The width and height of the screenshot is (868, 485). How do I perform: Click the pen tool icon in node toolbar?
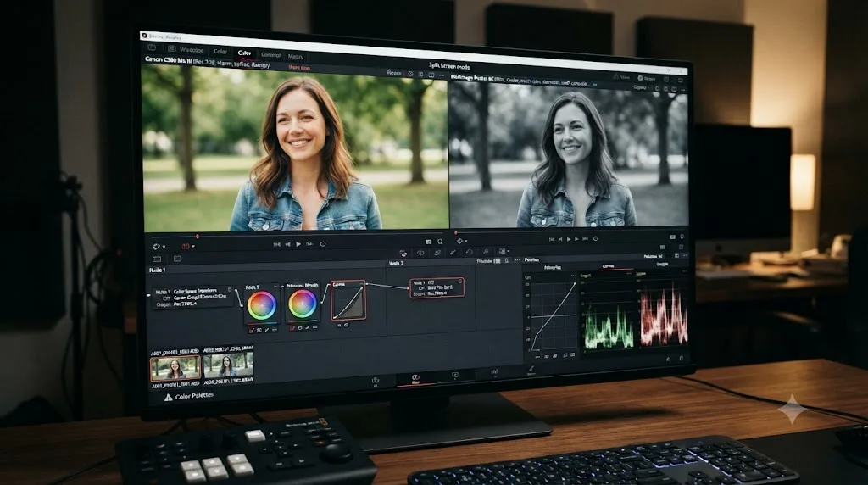pyautogui.click(x=453, y=253)
